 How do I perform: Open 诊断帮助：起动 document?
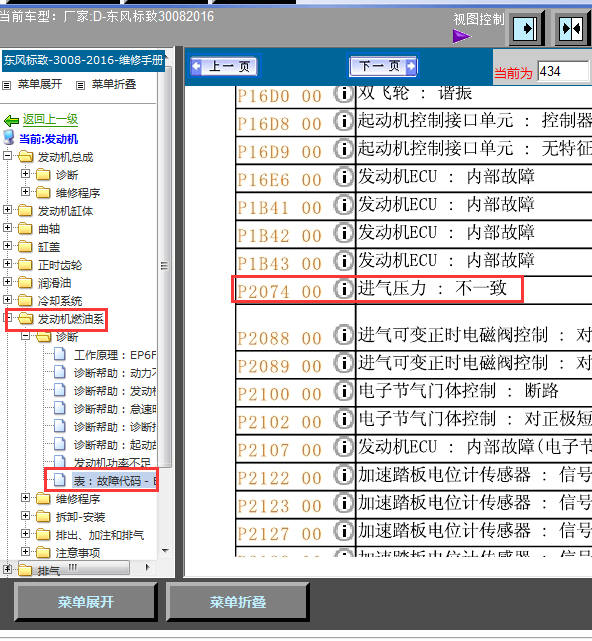pos(115,445)
